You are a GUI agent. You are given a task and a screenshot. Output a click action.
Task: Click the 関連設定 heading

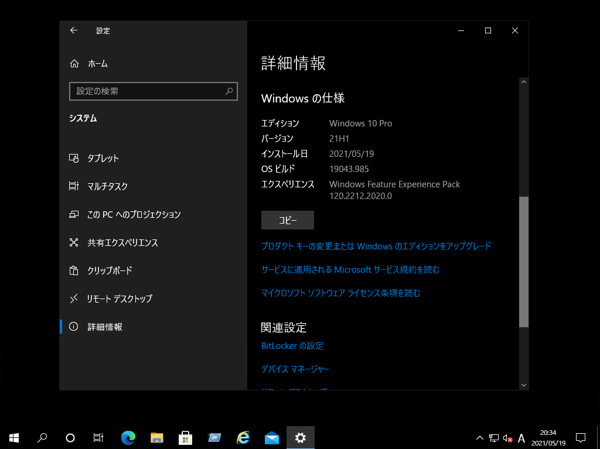(x=284, y=327)
